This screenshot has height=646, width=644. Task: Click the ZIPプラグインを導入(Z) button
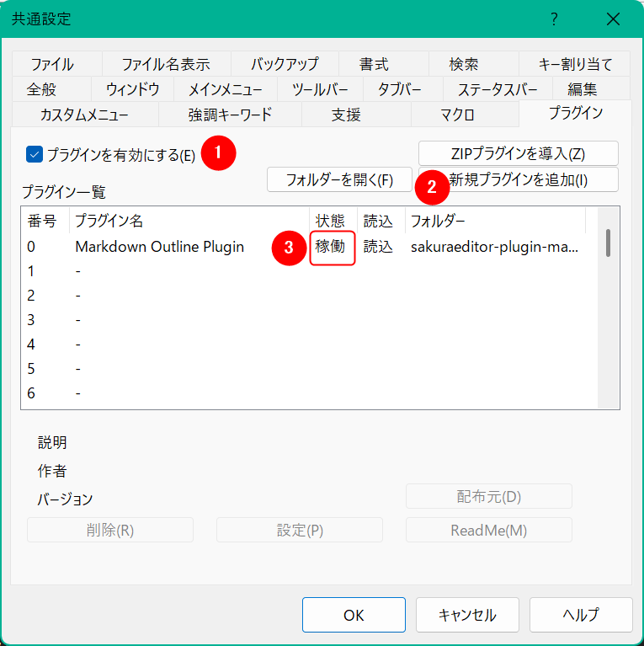tap(518, 153)
